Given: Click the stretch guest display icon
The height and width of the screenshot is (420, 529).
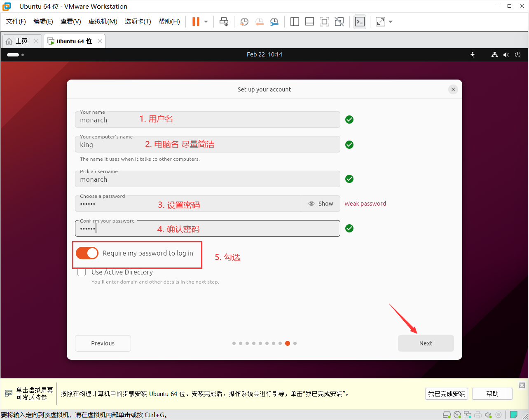Looking at the screenshot, I should click(x=380, y=22).
